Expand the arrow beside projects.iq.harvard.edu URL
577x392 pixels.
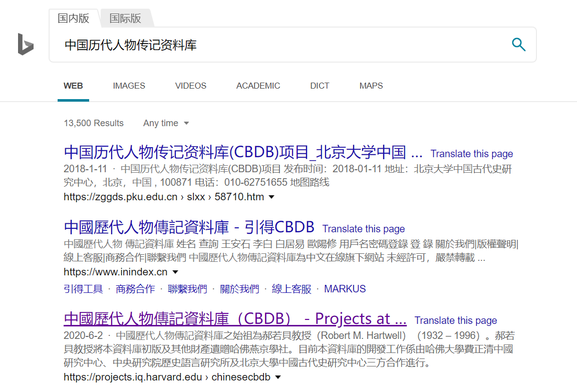click(x=278, y=377)
